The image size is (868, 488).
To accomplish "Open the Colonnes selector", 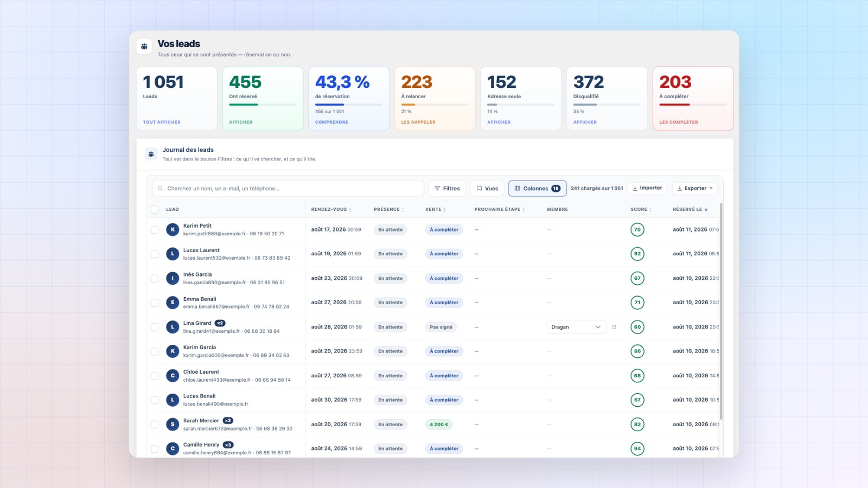I will coord(537,188).
